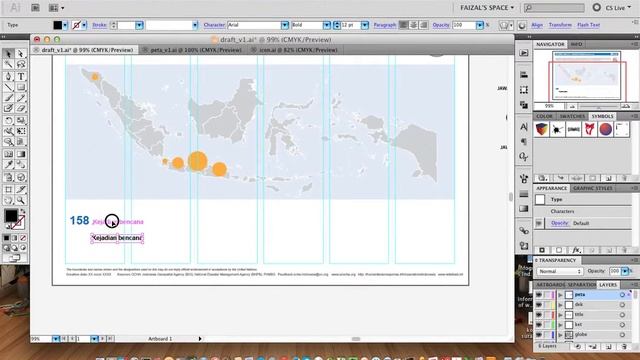The height and width of the screenshot is (360, 640).
Task: Select the Gradient tool
Action: click(21, 154)
